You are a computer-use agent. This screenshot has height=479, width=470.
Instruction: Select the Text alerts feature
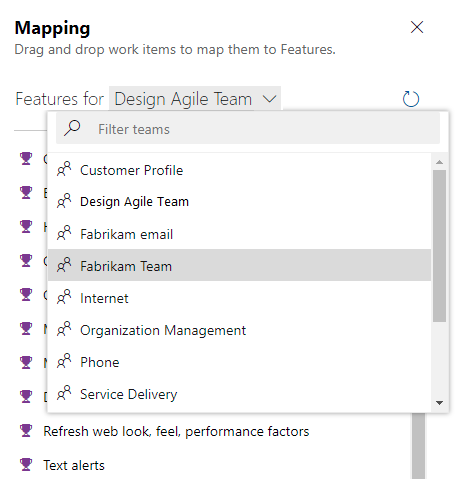[74, 465]
